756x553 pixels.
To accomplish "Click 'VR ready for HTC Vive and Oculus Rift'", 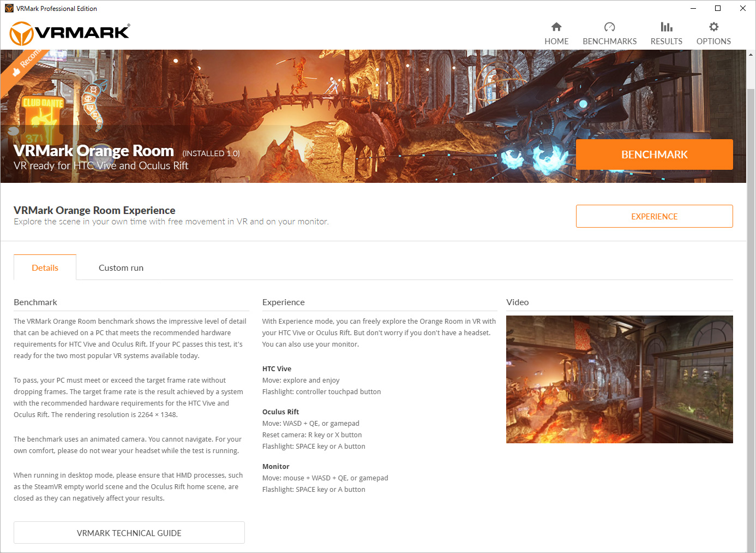I will tap(101, 165).
